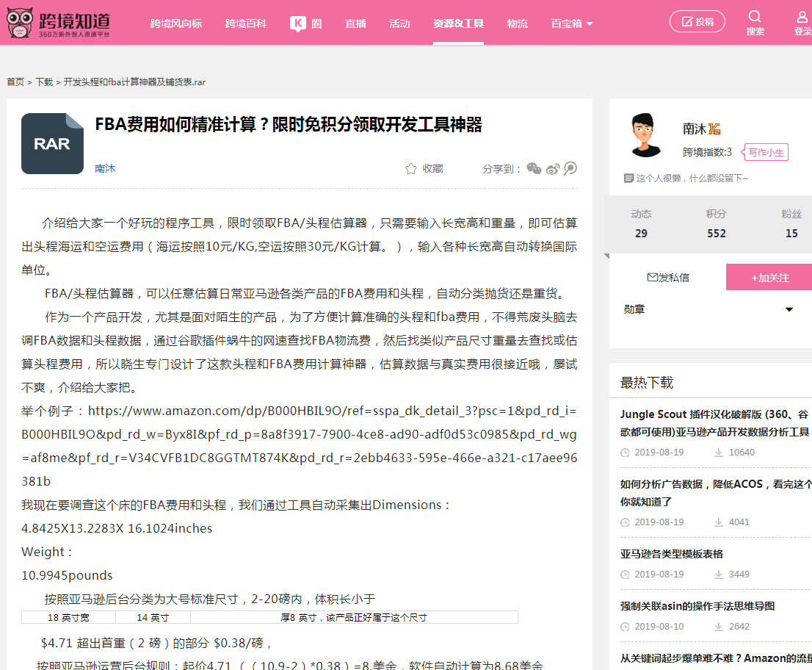Click download icon beside 10640
The width and height of the screenshot is (812, 670).
click(x=719, y=453)
